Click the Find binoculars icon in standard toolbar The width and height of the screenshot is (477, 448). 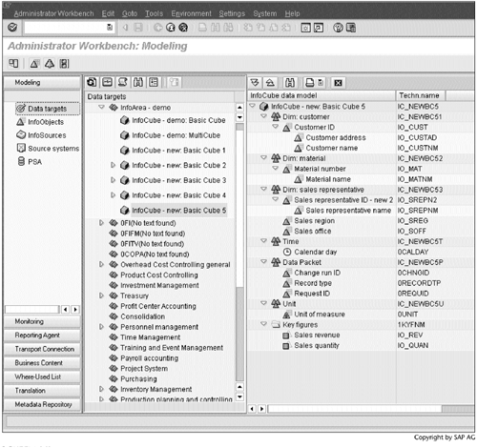(216, 28)
